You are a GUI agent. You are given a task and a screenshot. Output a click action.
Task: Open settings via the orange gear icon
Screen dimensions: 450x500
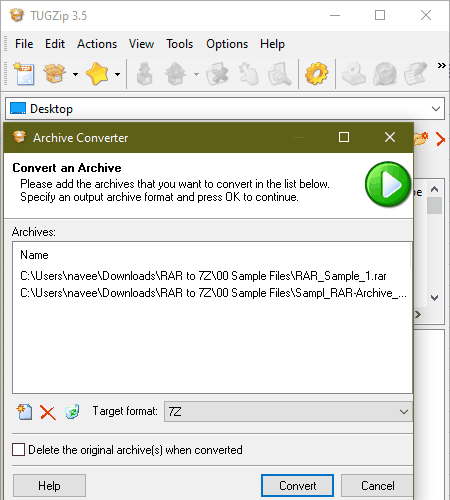(x=316, y=74)
